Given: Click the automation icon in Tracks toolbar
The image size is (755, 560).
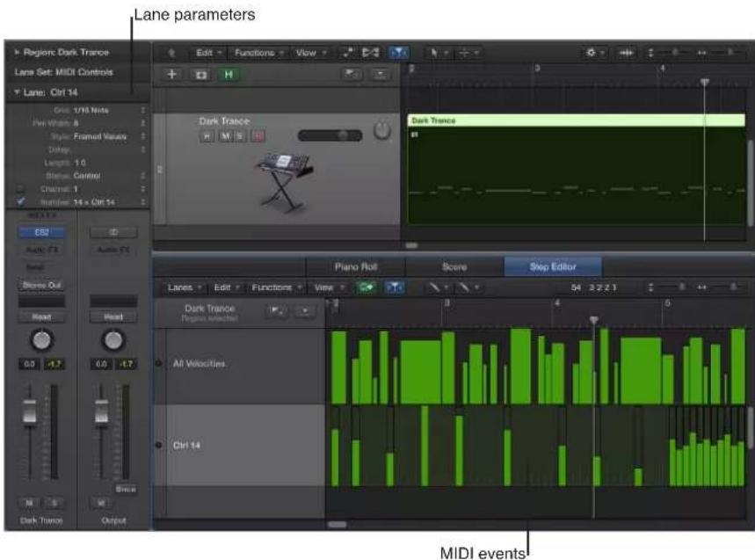Looking at the screenshot, I should (x=348, y=53).
